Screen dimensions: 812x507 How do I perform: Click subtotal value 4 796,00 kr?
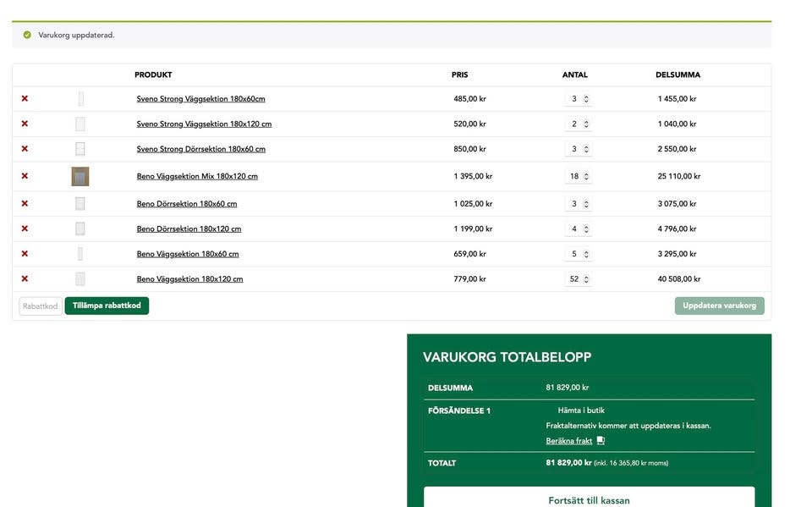point(677,229)
